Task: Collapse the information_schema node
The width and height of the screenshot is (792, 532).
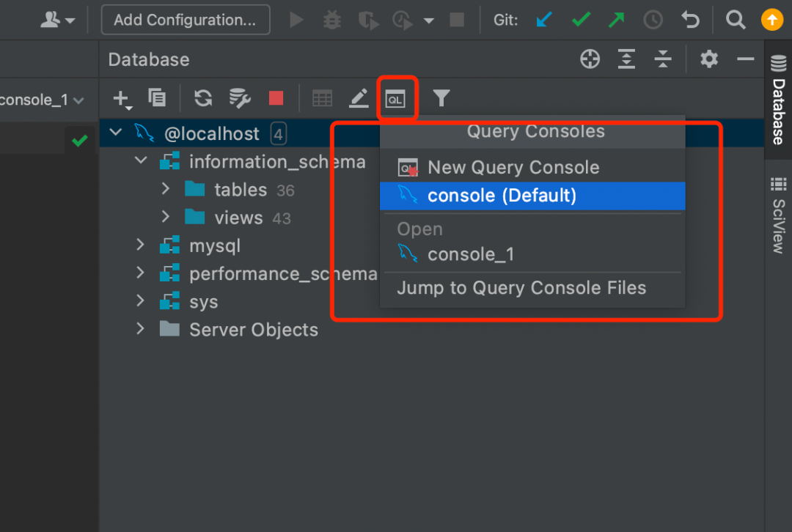Action: point(140,161)
